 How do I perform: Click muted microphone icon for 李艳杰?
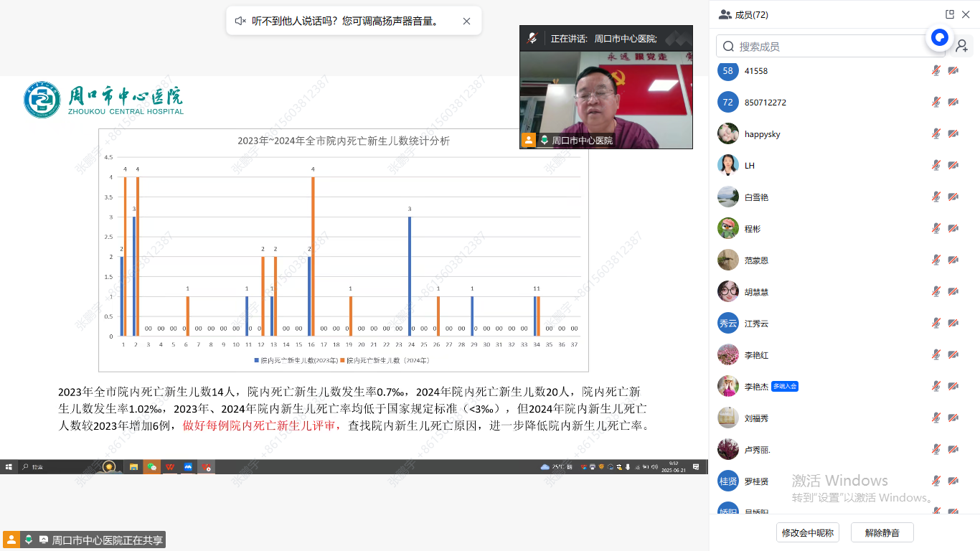[x=936, y=386]
